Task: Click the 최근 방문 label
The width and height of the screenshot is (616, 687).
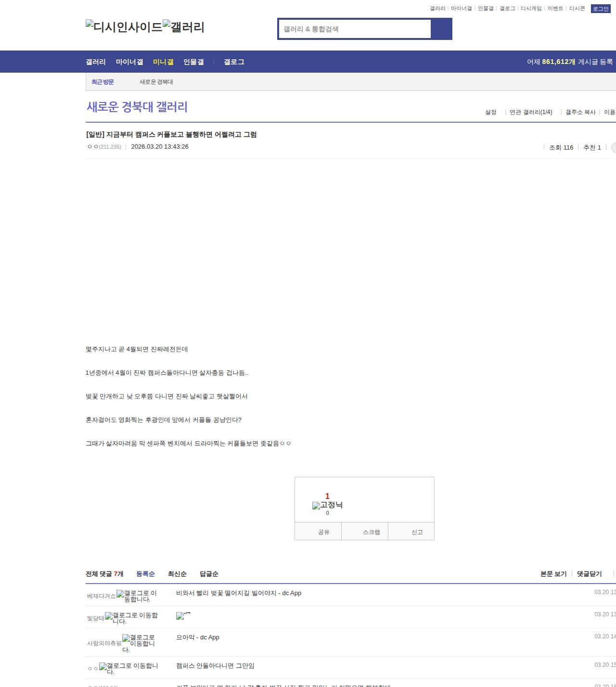Action: (103, 82)
